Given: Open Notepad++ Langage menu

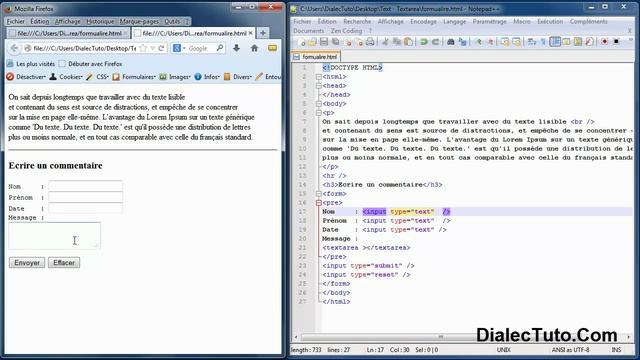Looking at the screenshot, I should [x=454, y=21].
